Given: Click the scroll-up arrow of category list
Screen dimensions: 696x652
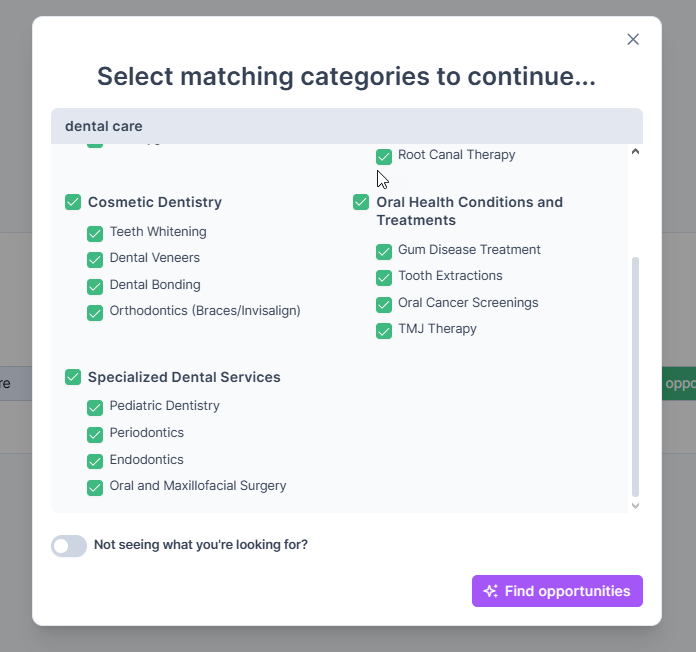Looking at the screenshot, I should (x=635, y=152).
